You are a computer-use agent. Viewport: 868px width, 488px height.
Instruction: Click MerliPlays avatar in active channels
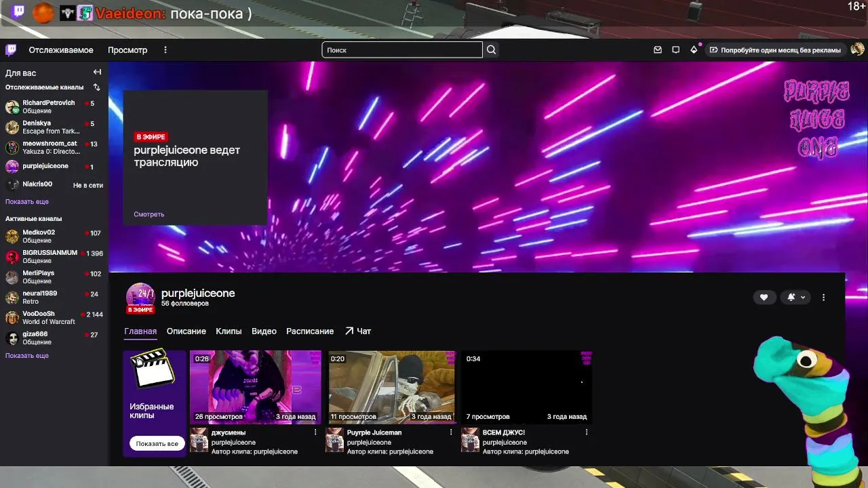[x=12, y=277]
